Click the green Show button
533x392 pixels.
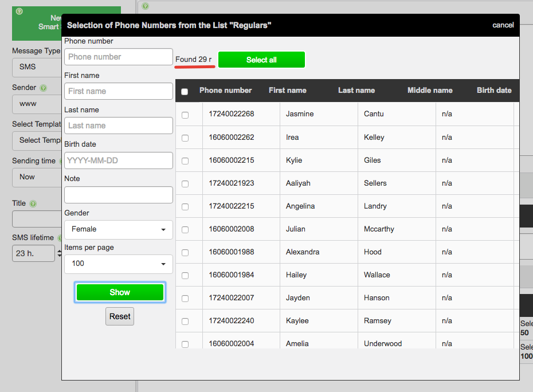pos(120,292)
